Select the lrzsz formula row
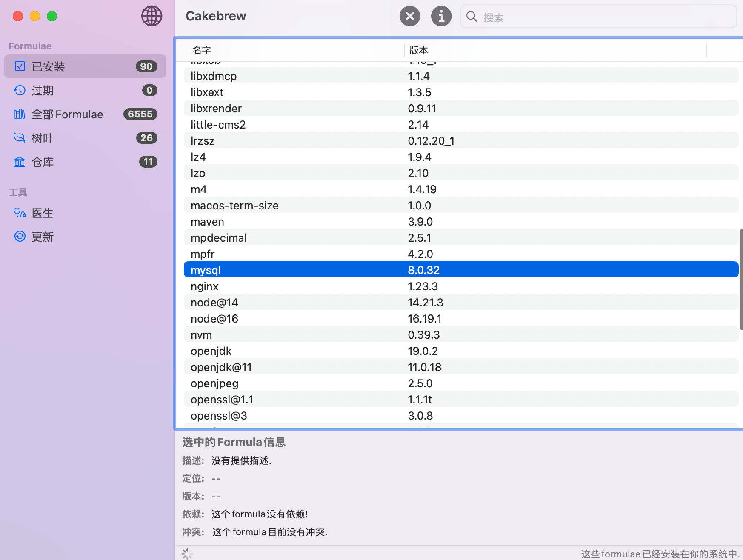Screen dimensions: 743x560 pyautogui.click(x=461, y=141)
